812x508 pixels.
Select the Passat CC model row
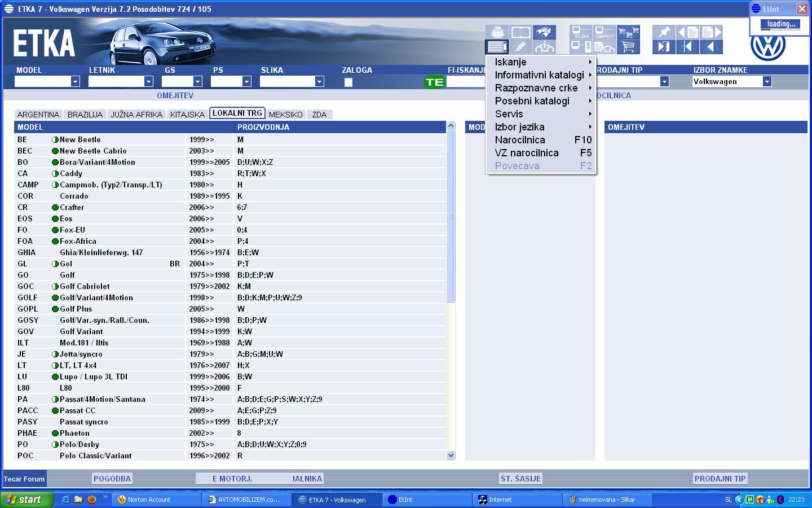(x=231, y=410)
